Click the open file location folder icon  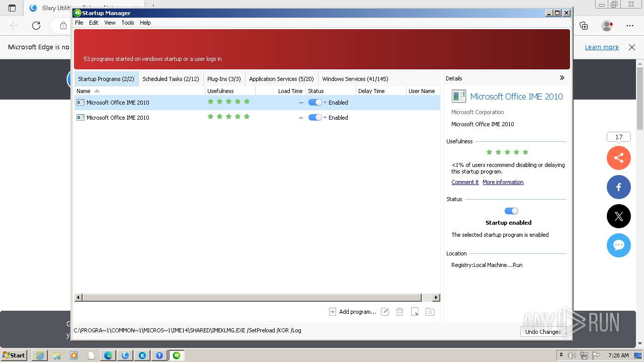point(430,312)
